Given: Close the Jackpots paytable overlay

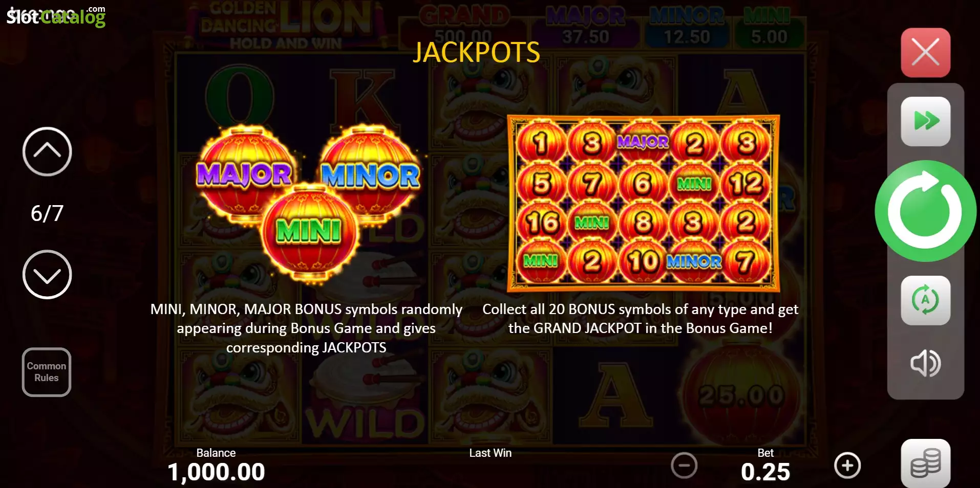Looking at the screenshot, I should point(925,53).
